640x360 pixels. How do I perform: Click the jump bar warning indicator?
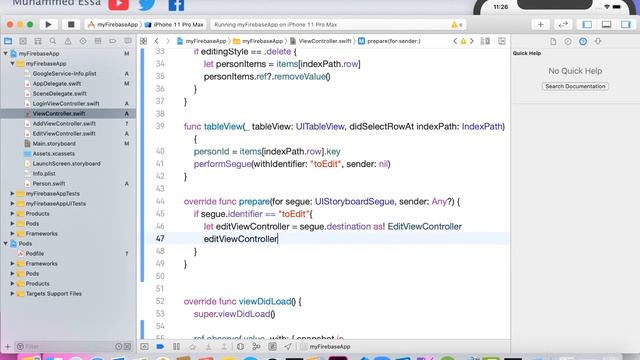pos(463,41)
